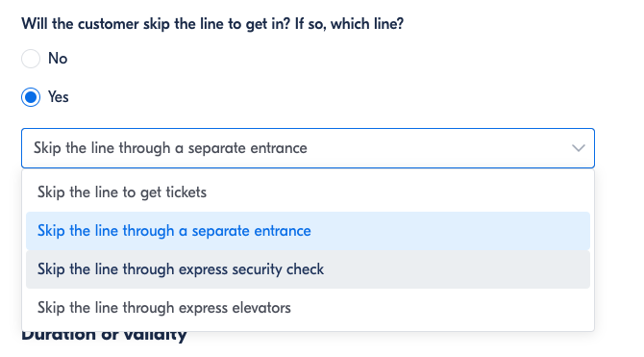The height and width of the screenshot is (357, 644).
Task: Choose "Skip the line through express elevators"
Action: pyautogui.click(x=308, y=308)
